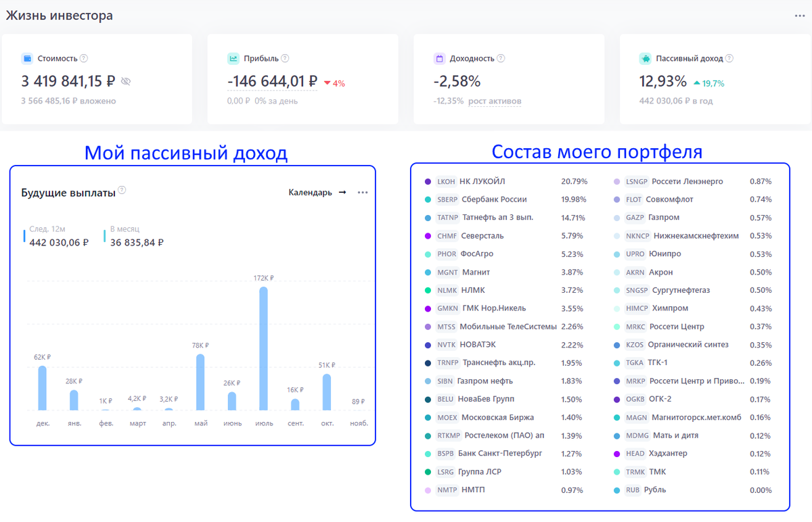The image size is (812, 522).
Task: Select the Северсталь legend row name
Action: click(482, 236)
